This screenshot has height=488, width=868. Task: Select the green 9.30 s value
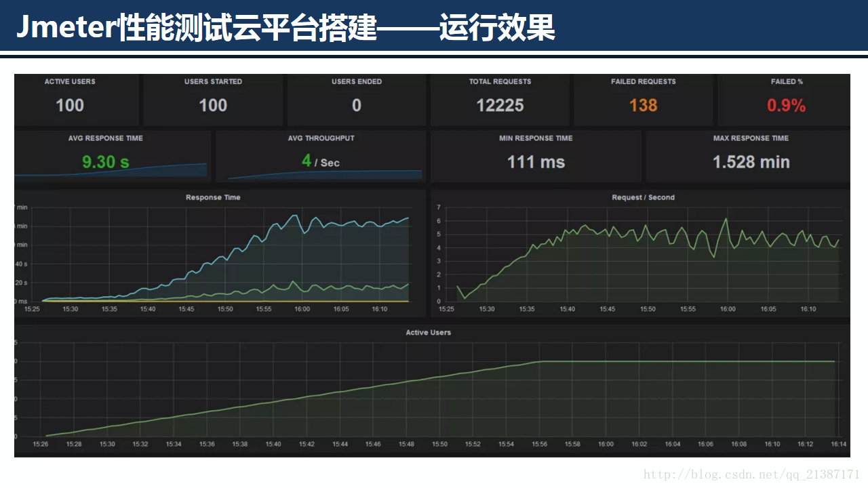coord(106,162)
